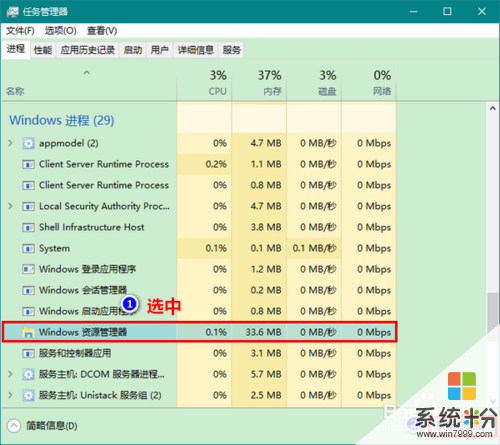500x445 pixels.
Task: Click the Windows 登录应用程序 icon
Action: point(28,269)
